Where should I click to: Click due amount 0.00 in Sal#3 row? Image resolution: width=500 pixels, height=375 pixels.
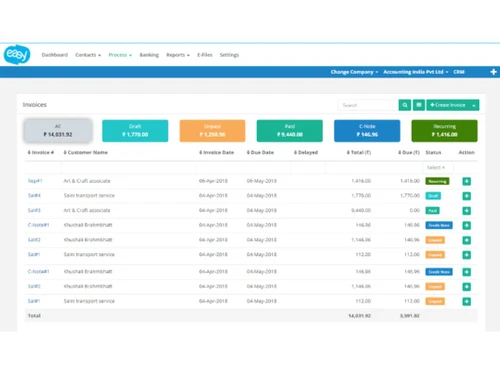pos(415,210)
